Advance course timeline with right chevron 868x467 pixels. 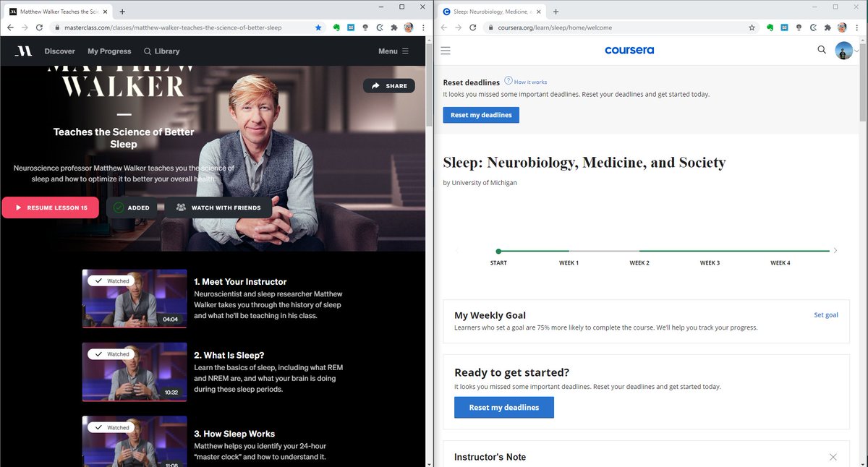pos(835,251)
